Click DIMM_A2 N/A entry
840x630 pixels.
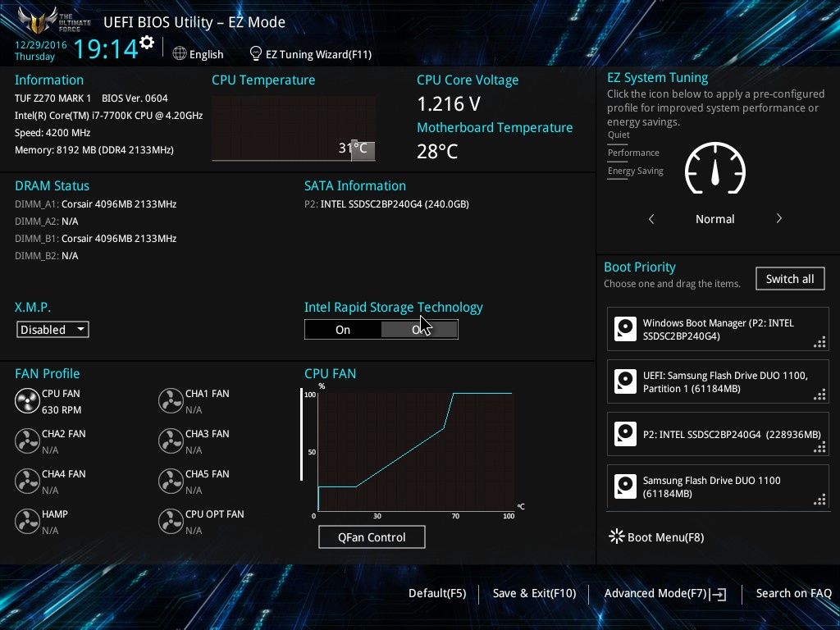pyautogui.click(x=47, y=221)
